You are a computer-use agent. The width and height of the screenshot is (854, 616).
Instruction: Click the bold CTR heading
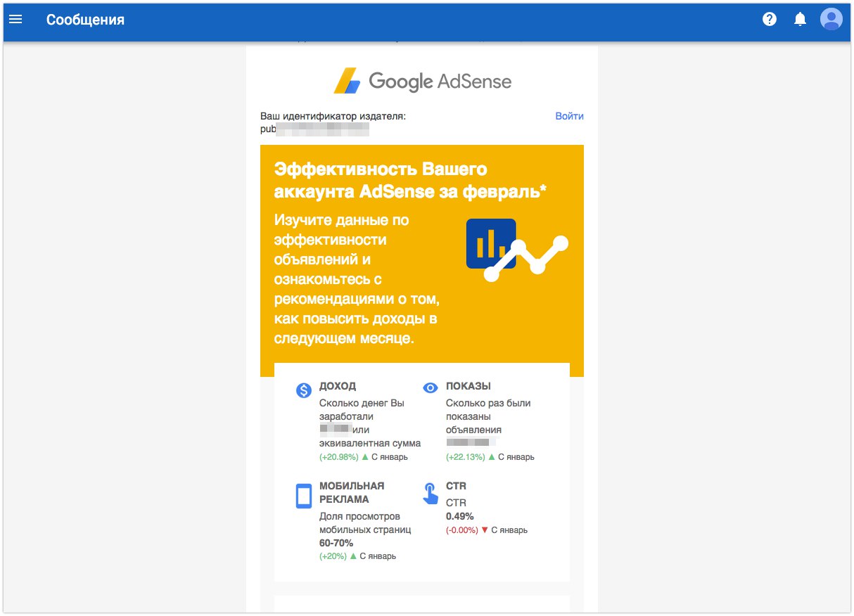[x=456, y=486]
